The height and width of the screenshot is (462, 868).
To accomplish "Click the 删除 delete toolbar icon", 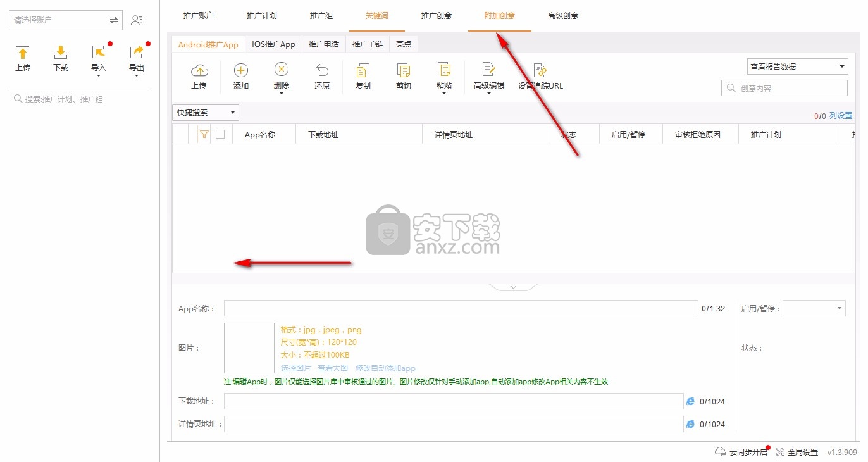I will tap(282, 70).
